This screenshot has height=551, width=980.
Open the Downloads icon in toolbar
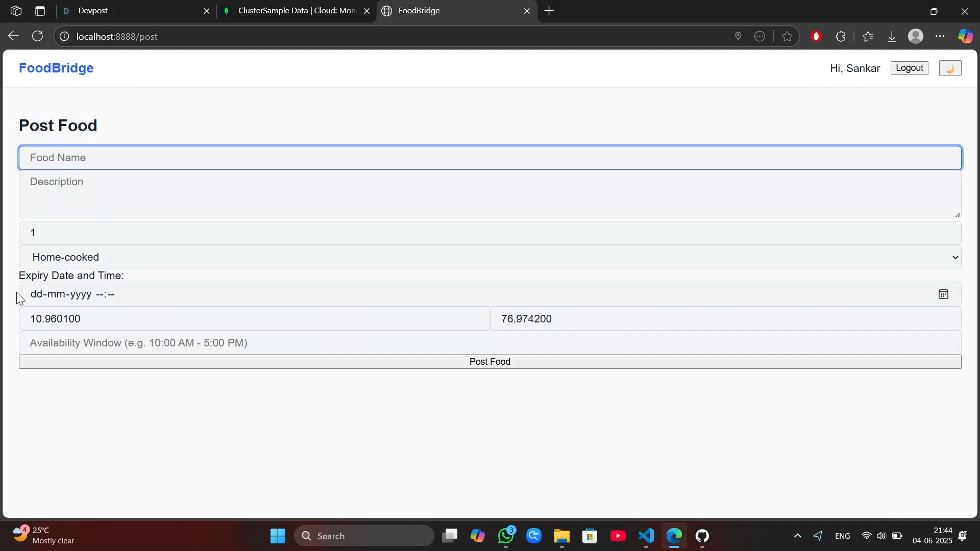pos(892,36)
